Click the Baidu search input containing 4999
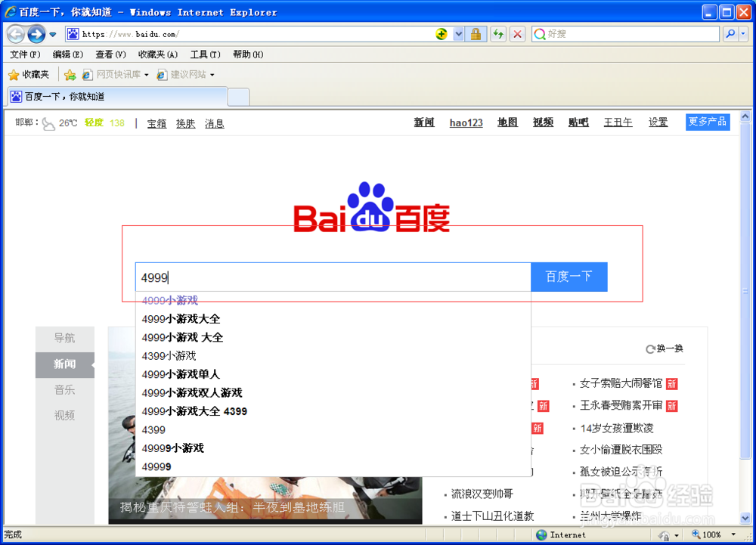Screen dimensions: 756x545 click(x=333, y=277)
